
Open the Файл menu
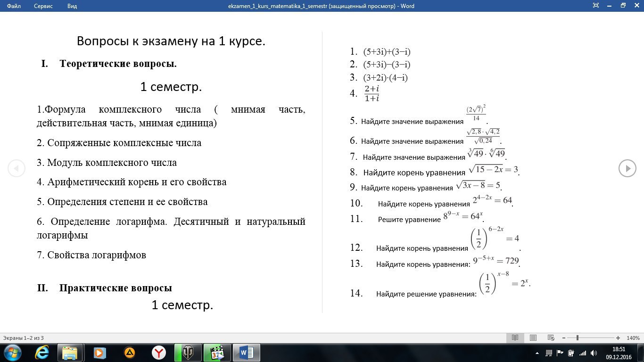click(x=14, y=6)
